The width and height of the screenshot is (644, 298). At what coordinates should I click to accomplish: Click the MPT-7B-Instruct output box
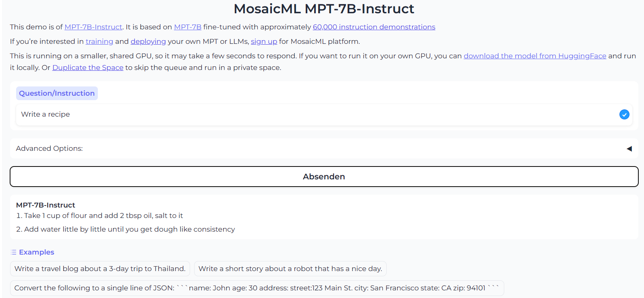coord(324,217)
